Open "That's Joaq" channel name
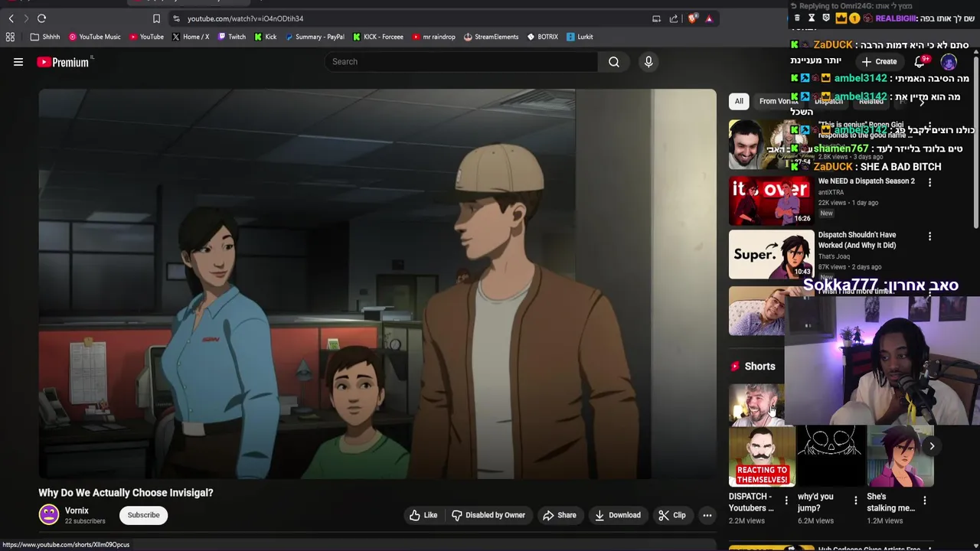The image size is (980, 551). click(834, 256)
